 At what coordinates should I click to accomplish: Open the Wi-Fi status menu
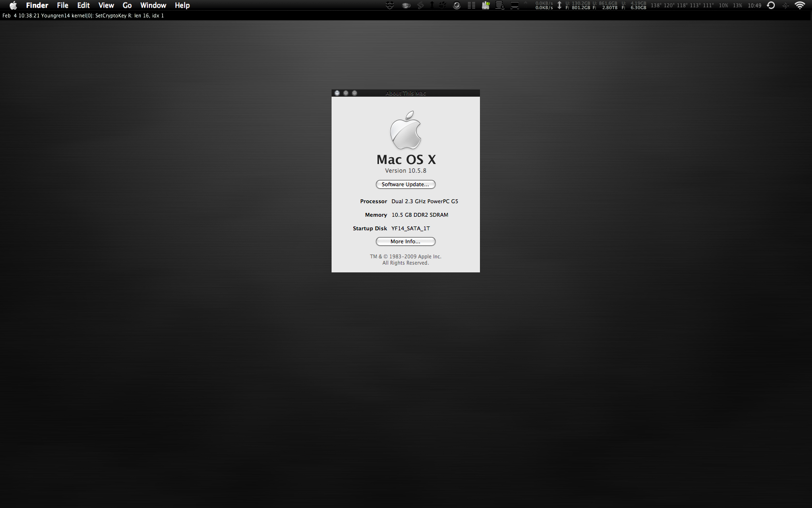(800, 5)
